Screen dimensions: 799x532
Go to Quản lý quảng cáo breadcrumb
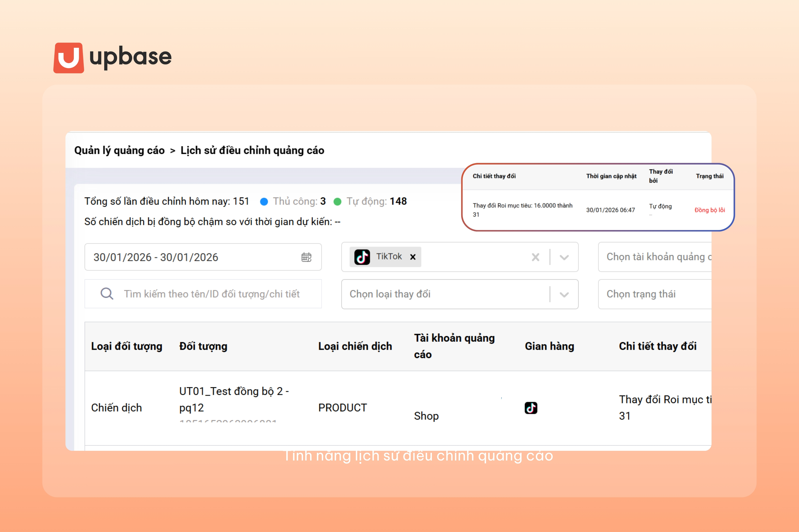(x=119, y=150)
